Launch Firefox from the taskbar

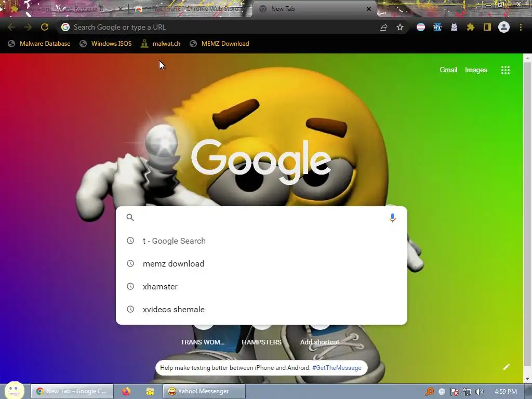tap(126, 391)
